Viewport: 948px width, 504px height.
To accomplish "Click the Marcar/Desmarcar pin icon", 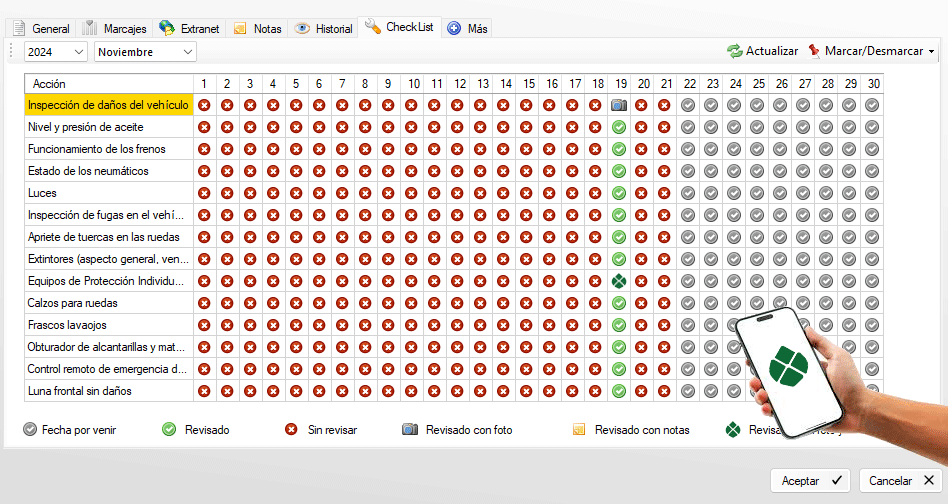I will pyautogui.click(x=813, y=51).
